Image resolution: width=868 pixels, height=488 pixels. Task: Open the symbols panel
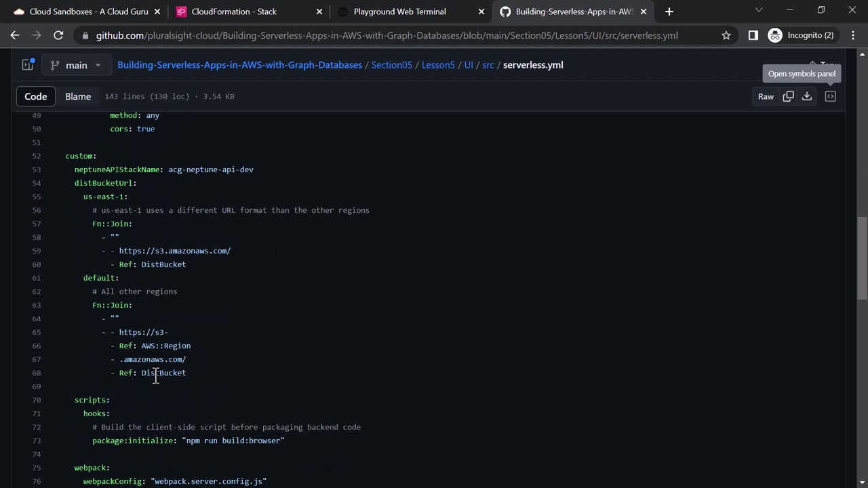click(x=830, y=96)
